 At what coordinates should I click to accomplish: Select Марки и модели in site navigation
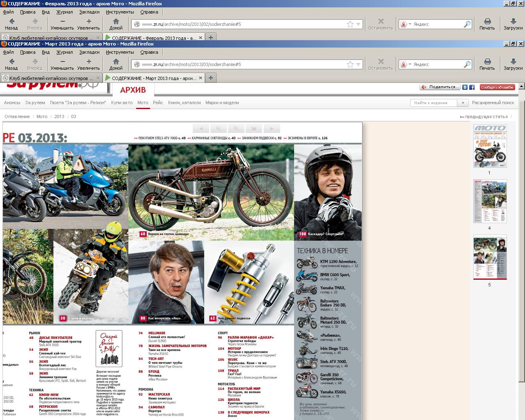click(x=222, y=103)
